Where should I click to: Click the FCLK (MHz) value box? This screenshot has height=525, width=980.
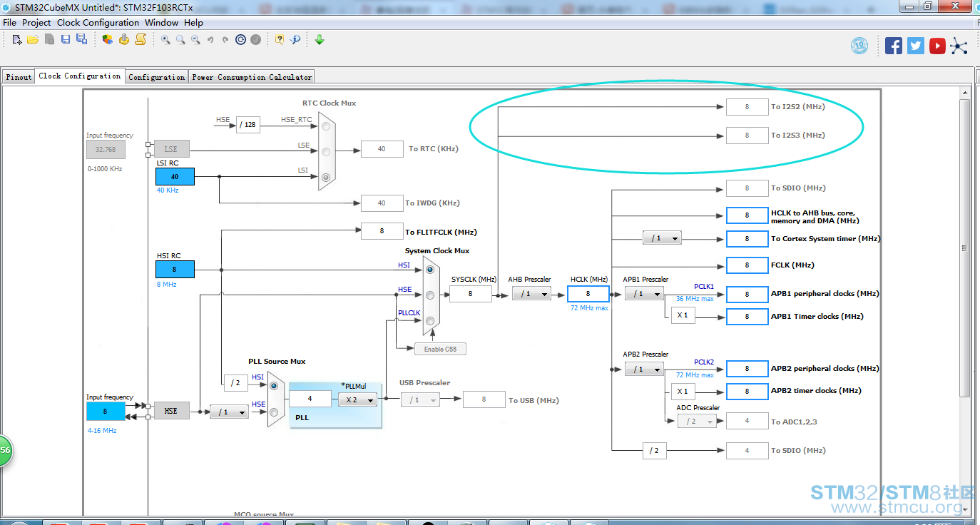click(x=747, y=265)
